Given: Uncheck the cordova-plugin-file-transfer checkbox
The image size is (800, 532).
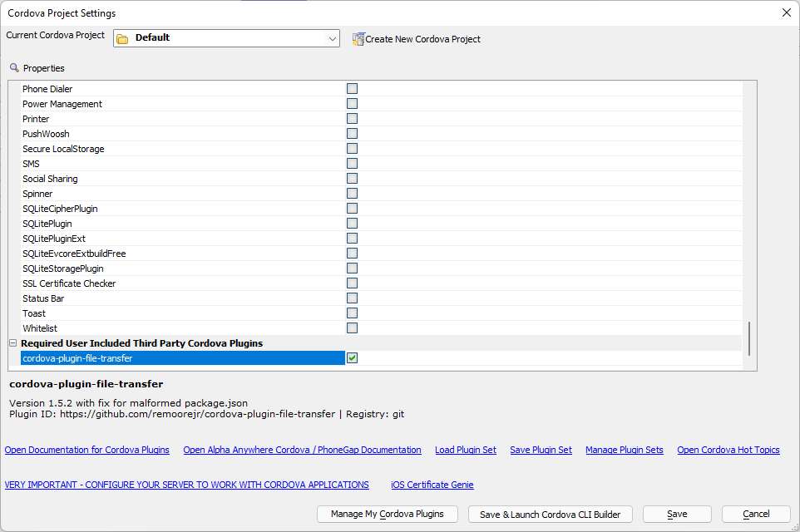Looking at the screenshot, I should point(352,358).
